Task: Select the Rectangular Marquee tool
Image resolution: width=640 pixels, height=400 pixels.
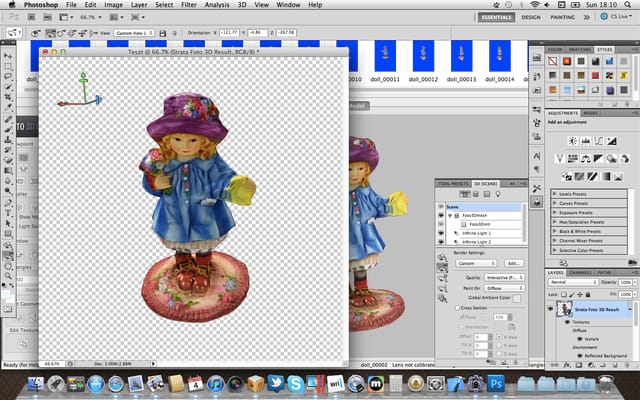Action: tap(8, 66)
